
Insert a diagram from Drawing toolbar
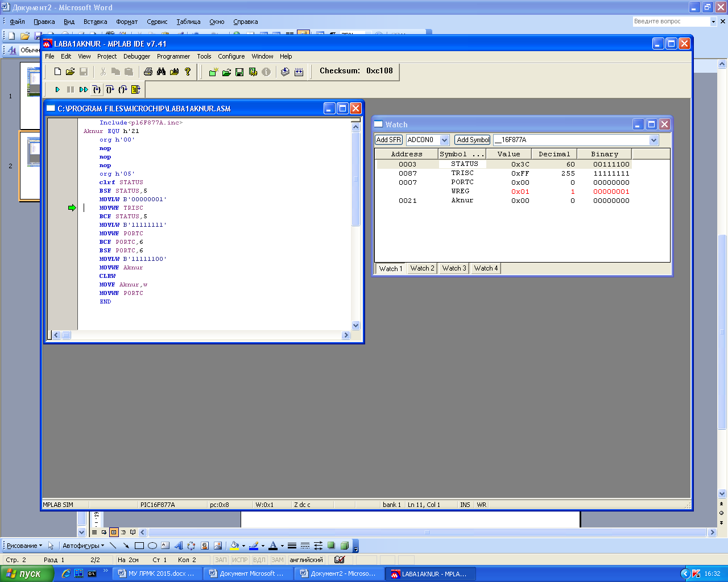pos(191,546)
